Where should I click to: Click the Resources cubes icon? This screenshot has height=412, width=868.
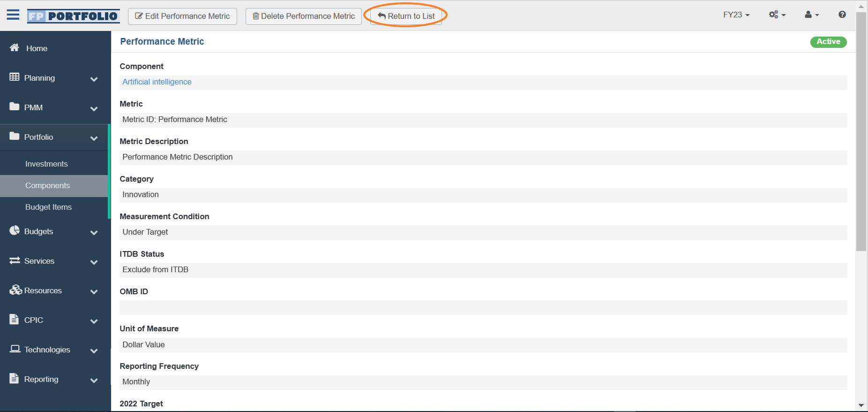tap(15, 290)
